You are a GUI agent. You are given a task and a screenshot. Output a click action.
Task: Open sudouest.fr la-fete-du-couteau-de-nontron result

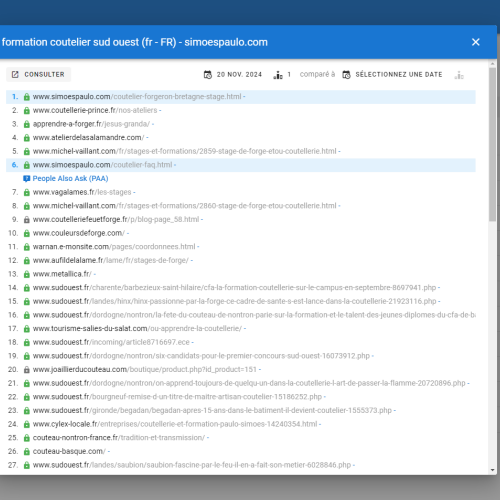[254, 315]
